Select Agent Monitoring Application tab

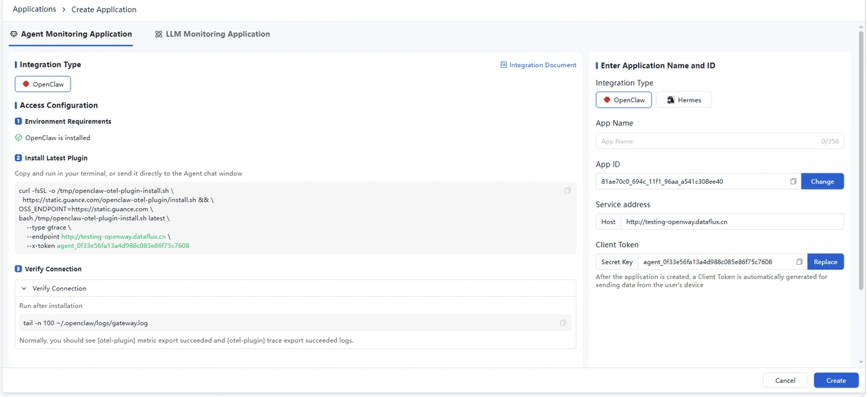point(71,34)
